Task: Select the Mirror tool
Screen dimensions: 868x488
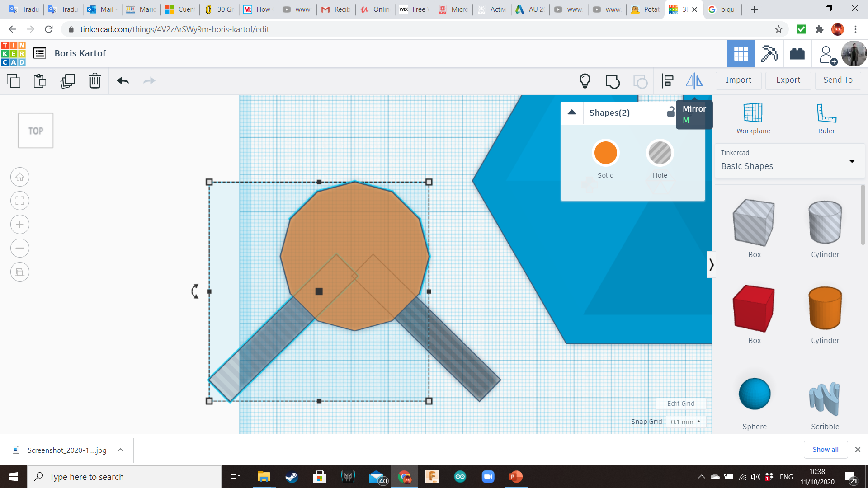Action: (x=693, y=80)
